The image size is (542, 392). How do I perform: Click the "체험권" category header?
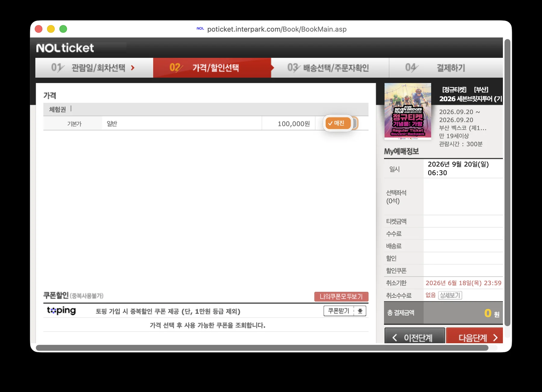58,109
